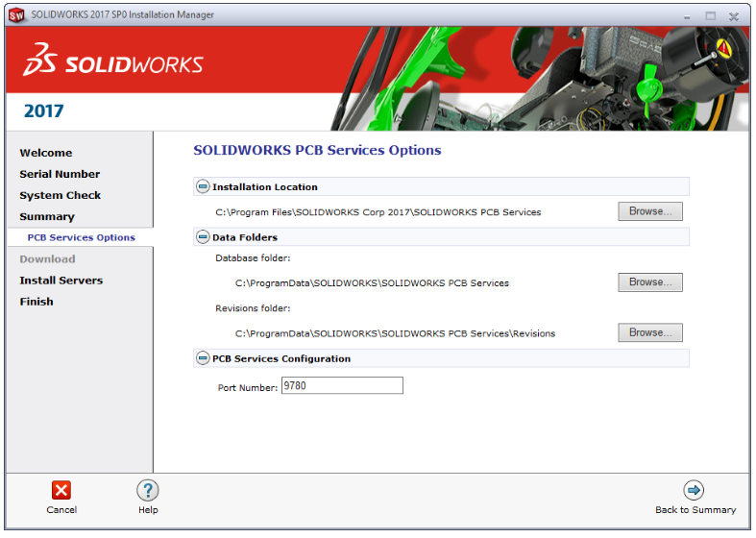This screenshot has height=538, width=756.
Task: Browse for the Revisions folder
Action: 650,332
